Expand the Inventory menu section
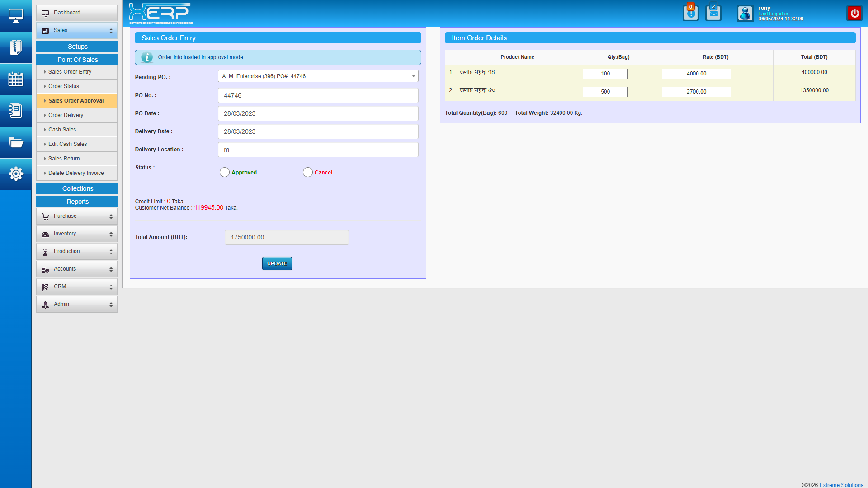The width and height of the screenshot is (868, 488). tap(77, 234)
